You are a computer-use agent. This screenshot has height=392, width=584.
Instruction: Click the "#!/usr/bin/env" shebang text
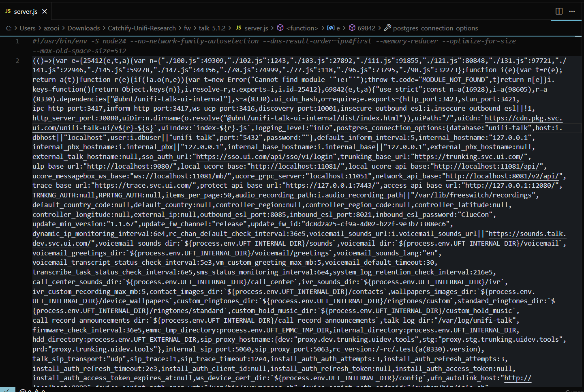(60, 41)
